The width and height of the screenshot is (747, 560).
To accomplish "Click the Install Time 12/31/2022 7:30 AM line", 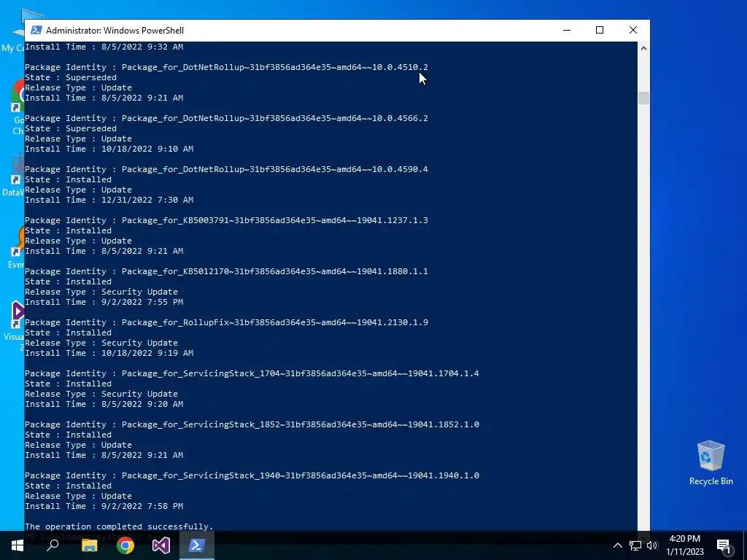I will (109, 200).
